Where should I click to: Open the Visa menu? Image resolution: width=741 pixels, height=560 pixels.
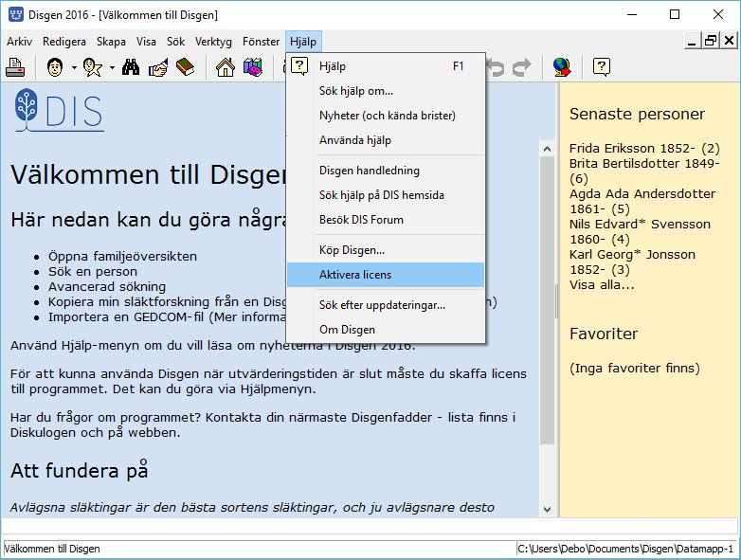tap(146, 42)
